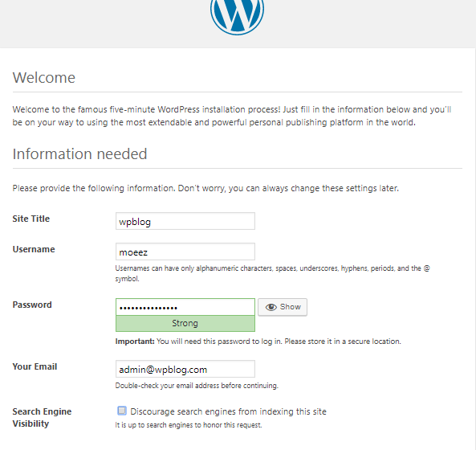Click the double-check your email hint

coord(197,386)
